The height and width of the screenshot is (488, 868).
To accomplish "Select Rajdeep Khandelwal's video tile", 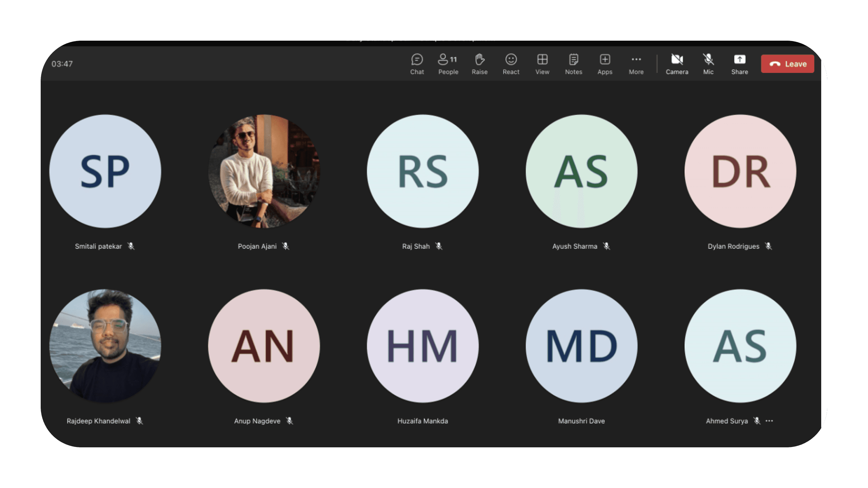I will tap(105, 346).
